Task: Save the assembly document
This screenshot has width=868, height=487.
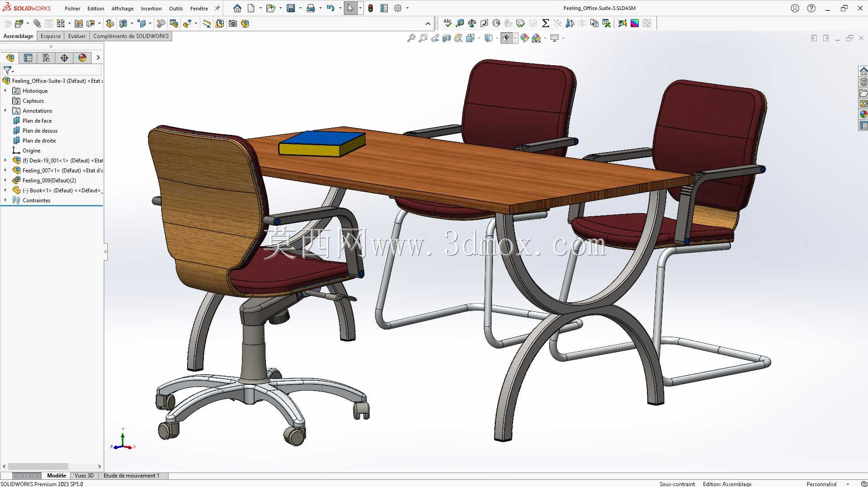Action: click(291, 8)
